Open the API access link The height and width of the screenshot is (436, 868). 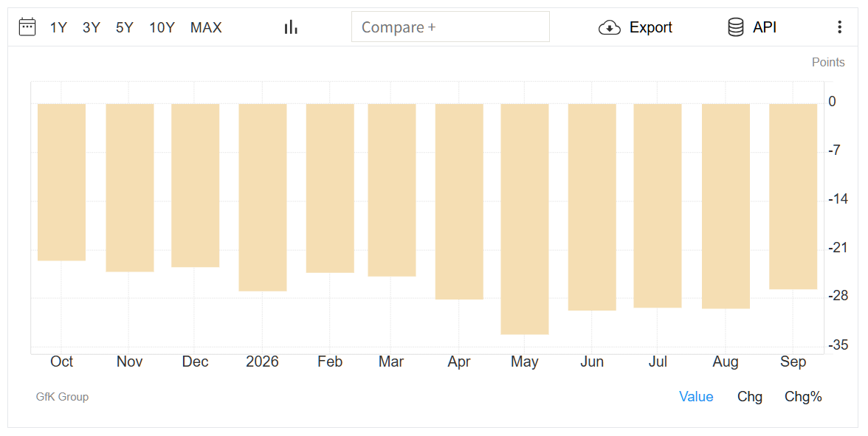[765, 27]
